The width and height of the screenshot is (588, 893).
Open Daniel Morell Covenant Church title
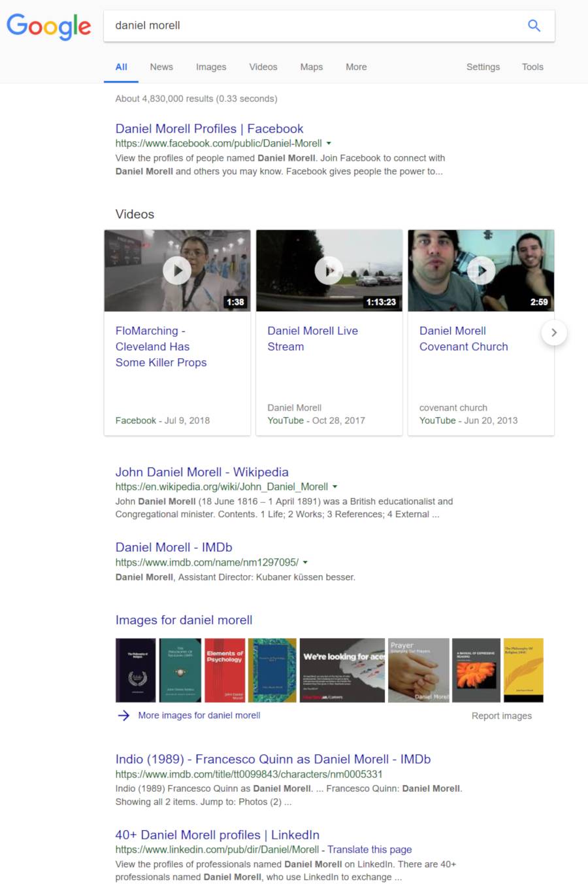coord(463,339)
